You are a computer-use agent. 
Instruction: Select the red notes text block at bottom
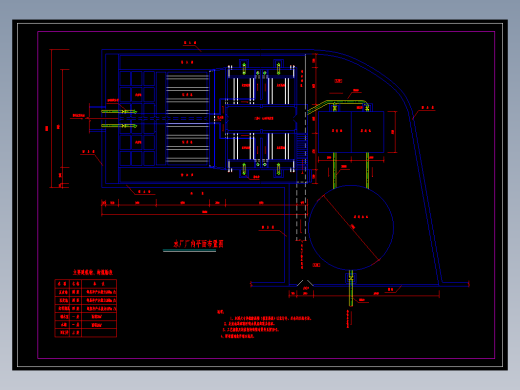264,324
